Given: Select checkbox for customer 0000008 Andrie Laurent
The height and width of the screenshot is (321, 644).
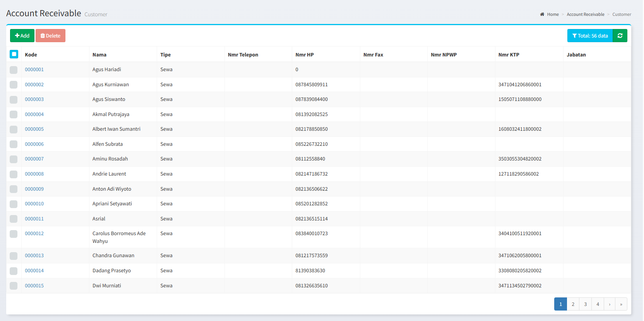Looking at the screenshot, I should (14, 174).
